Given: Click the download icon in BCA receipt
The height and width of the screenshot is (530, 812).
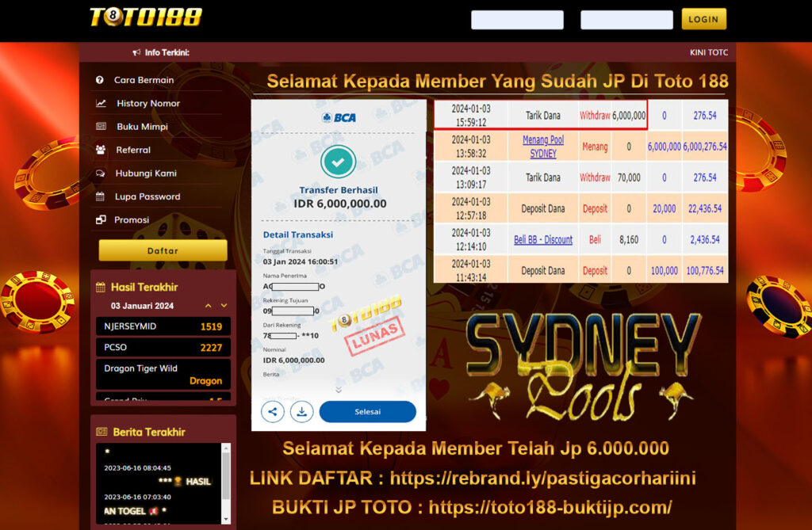Looking at the screenshot, I should click(x=301, y=411).
